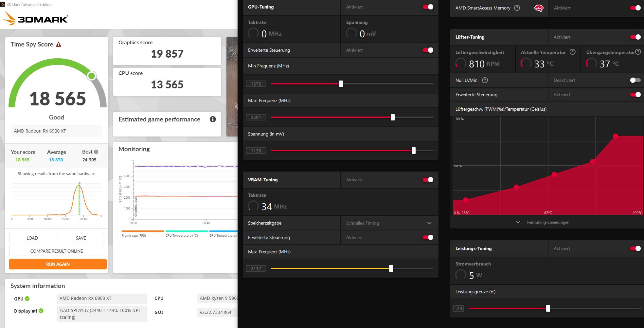Toggle Erweiterte Steuerung under GPU-Tuning
Image resolution: width=644 pixels, height=328 pixels.
click(x=428, y=50)
